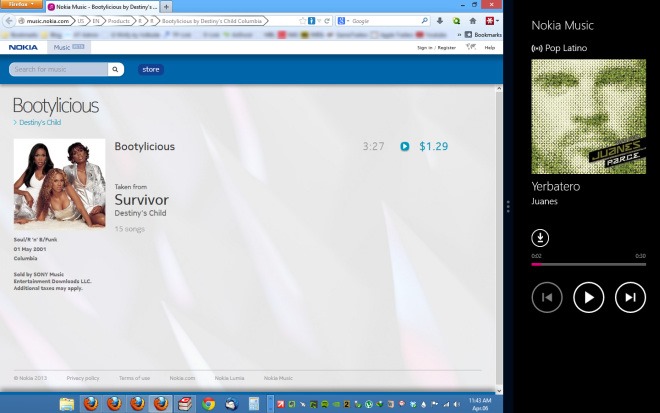This screenshot has width=660, height=413.
Task: Select the Music beta tab
Action: [x=69, y=48]
